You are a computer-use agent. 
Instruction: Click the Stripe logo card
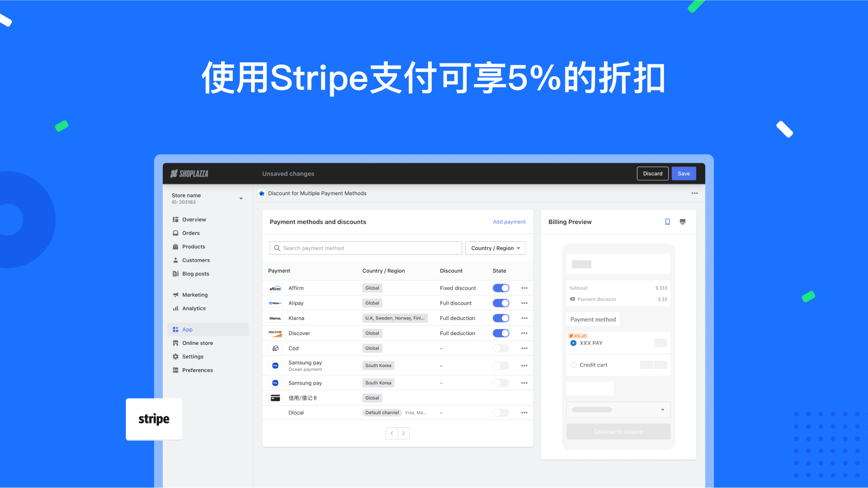[x=154, y=419]
